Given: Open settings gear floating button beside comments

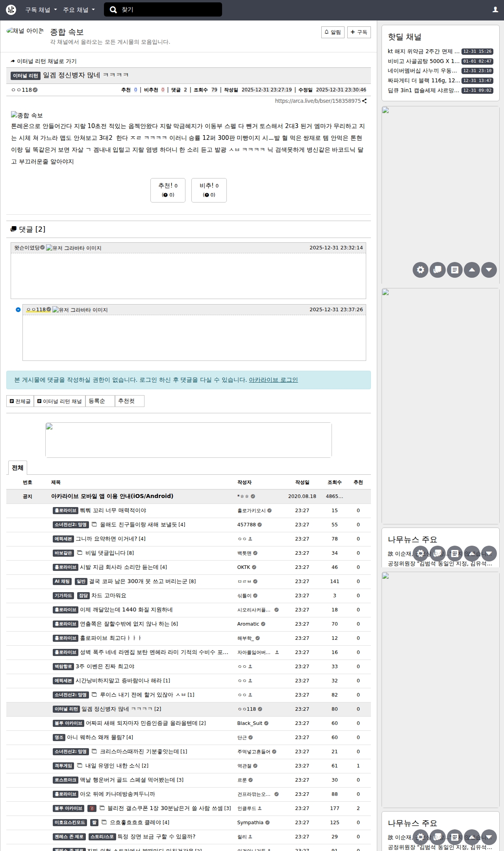Looking at the screenshot, I should [x=420, y=270].
